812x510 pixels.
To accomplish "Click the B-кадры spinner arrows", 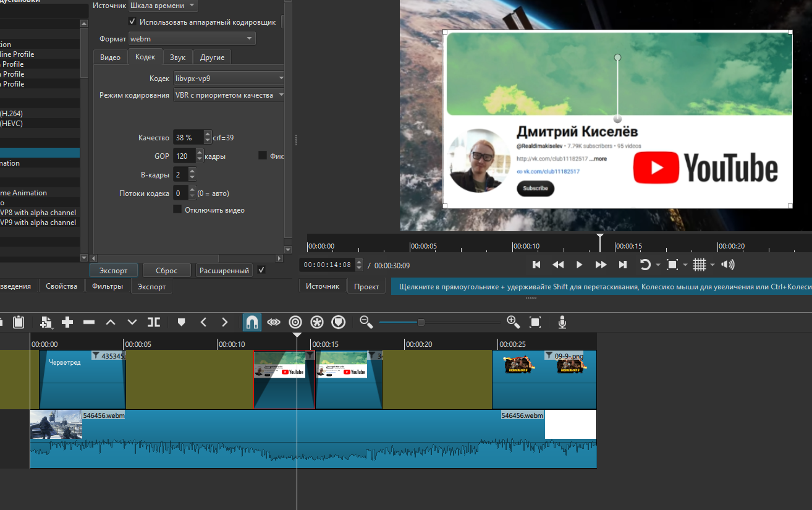I will (192, 175).
